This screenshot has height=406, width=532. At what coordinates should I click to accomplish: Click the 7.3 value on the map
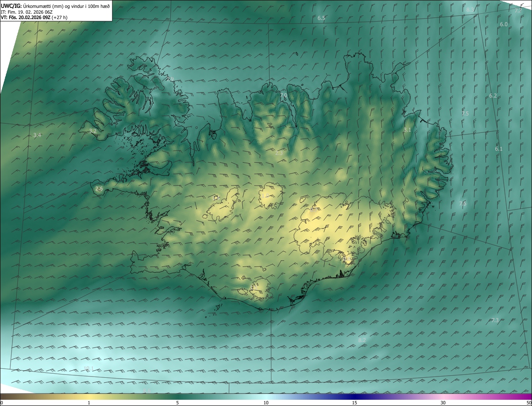(495, 320)
